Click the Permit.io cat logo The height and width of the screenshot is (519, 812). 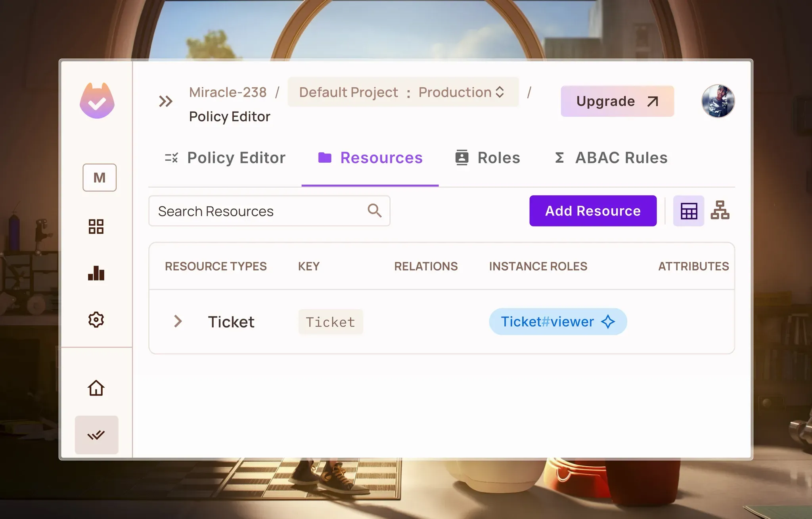(x=97, y=101)
